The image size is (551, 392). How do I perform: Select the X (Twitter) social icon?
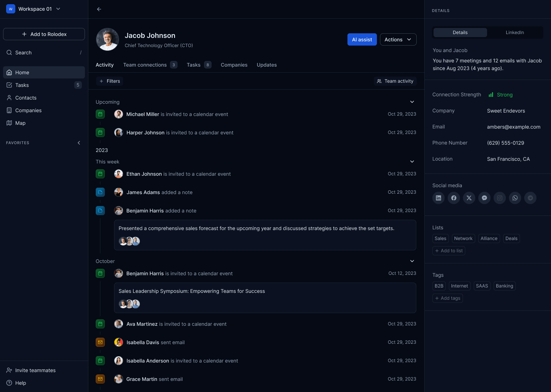coord(469,198)
